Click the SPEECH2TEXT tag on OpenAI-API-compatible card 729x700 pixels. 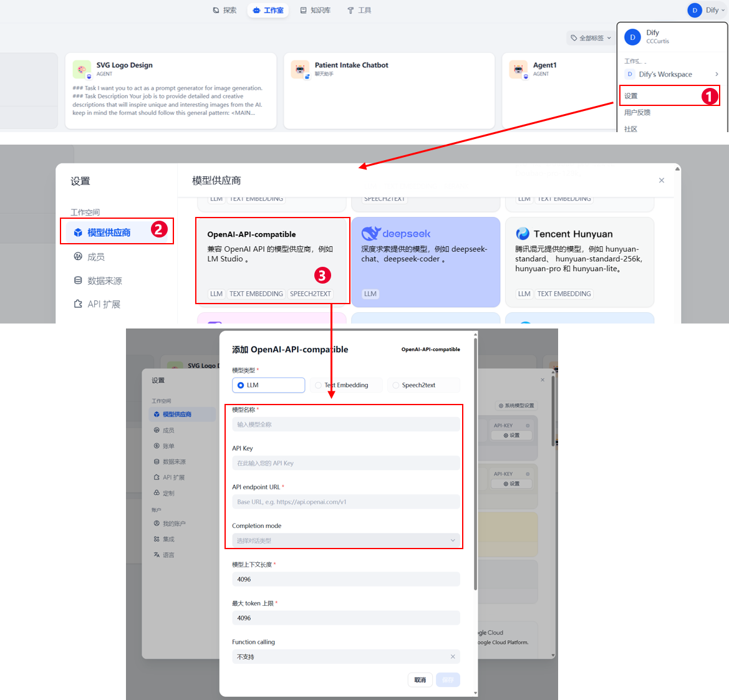coord(311,294)
